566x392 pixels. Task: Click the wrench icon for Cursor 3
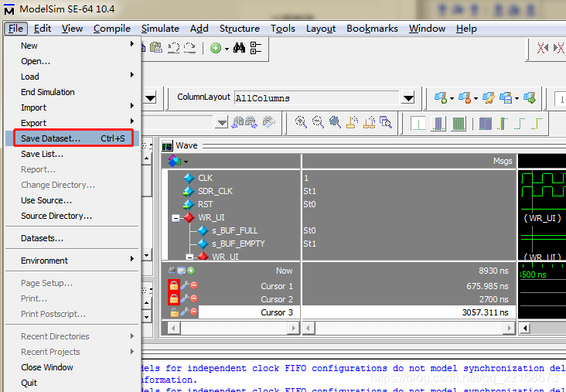[x=185, y=312]
